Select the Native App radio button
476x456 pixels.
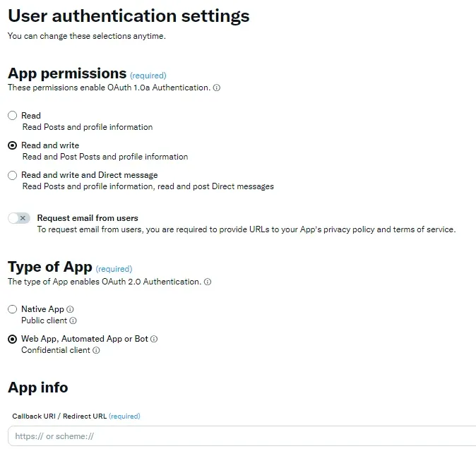pyautogui.click(x=13, y=309)
